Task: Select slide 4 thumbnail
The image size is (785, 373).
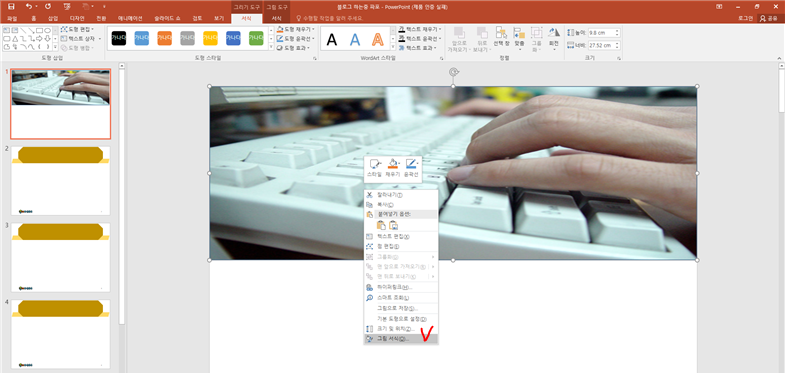Action: click(x=61, y=334)
